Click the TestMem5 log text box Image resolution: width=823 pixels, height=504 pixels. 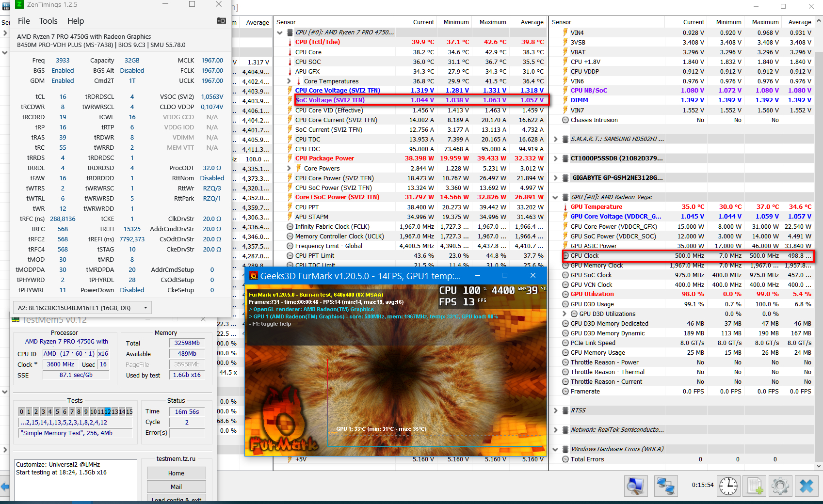(76, 481)
